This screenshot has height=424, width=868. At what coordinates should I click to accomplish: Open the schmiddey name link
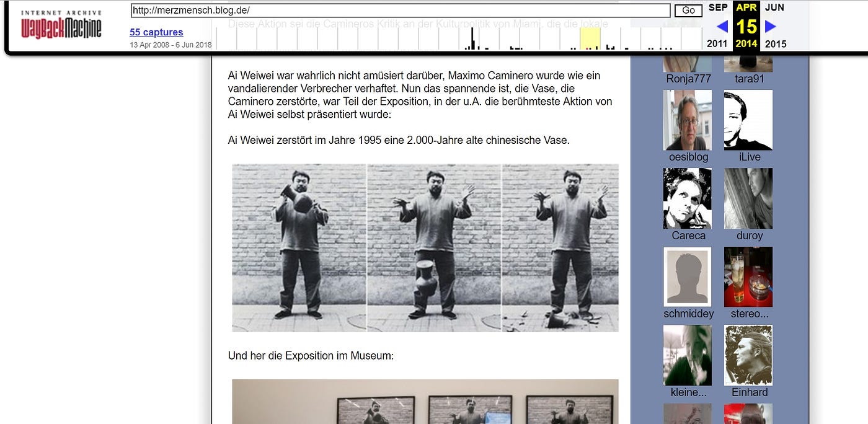(x=688, y=314)
